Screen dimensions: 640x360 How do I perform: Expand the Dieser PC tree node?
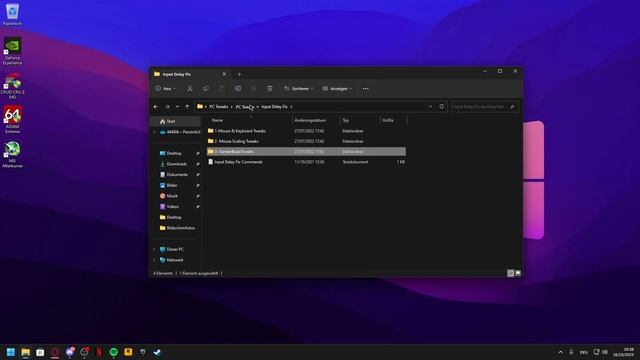(x=154, y=249)
